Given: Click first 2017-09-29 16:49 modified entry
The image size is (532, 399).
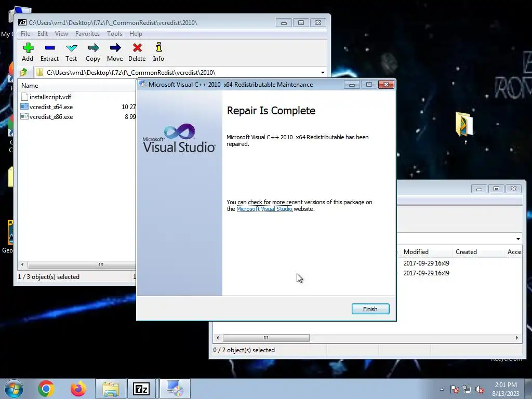Looking at the screenshot, I should click(x=426, y=263).
